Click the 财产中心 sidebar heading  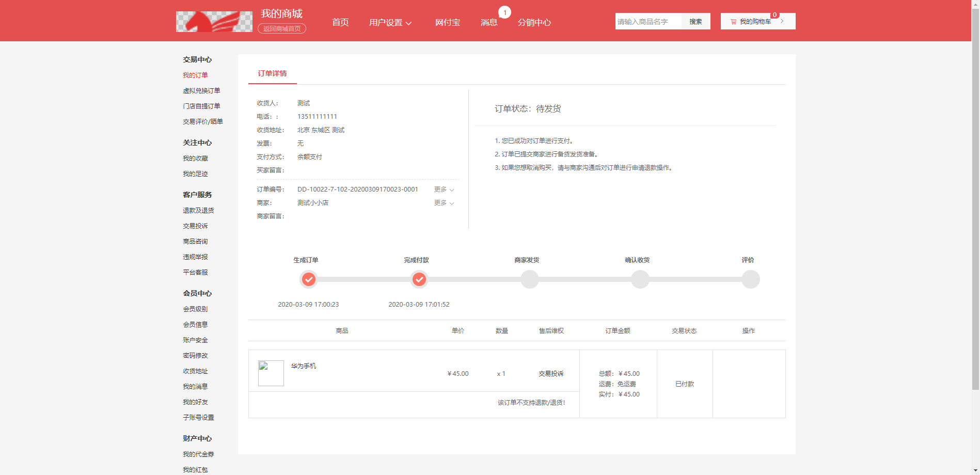197,439
